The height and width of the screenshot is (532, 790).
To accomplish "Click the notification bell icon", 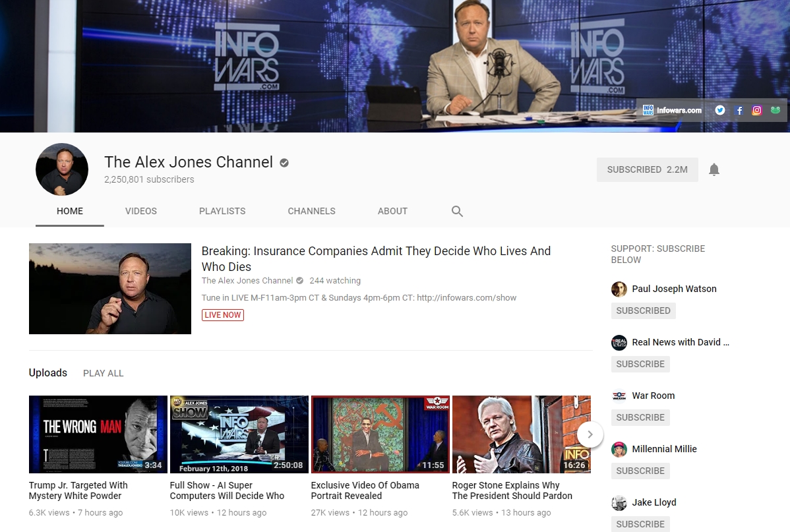I will (714, 169).
